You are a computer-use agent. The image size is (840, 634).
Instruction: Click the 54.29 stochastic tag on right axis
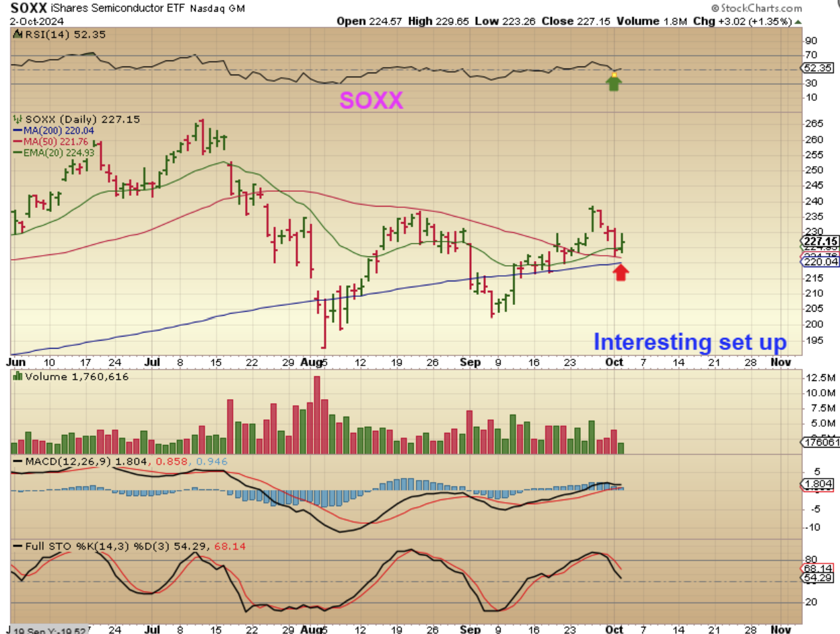pos(818,578)
